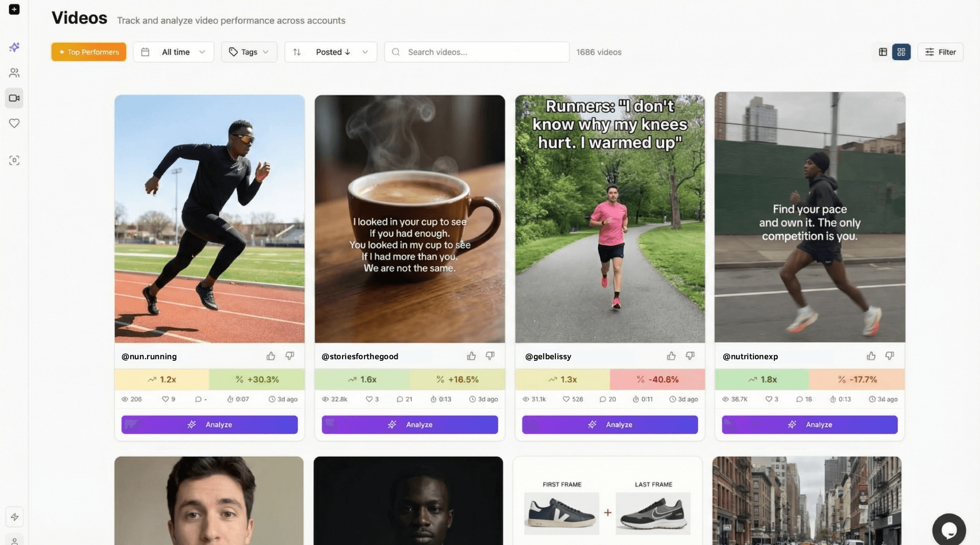This screenshot has height=545, width=980.
Task: Thumbs down the @nun.running video
Action: [289, 356]
